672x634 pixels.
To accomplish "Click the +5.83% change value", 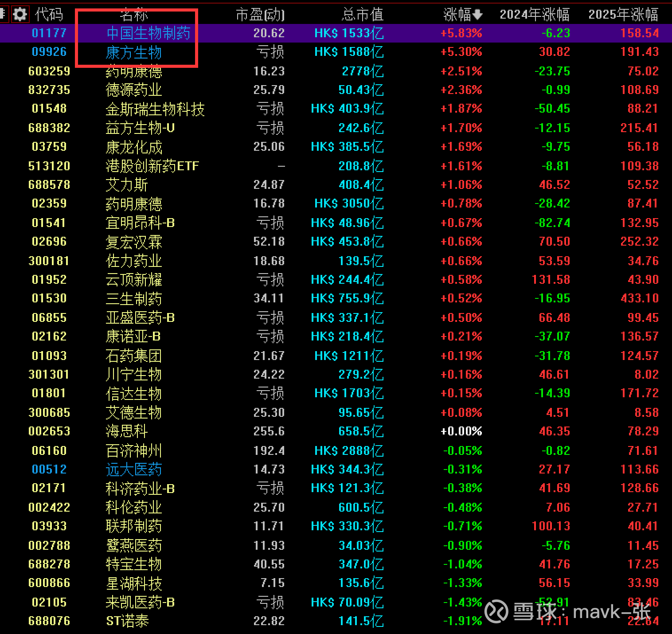I will 461,33.
